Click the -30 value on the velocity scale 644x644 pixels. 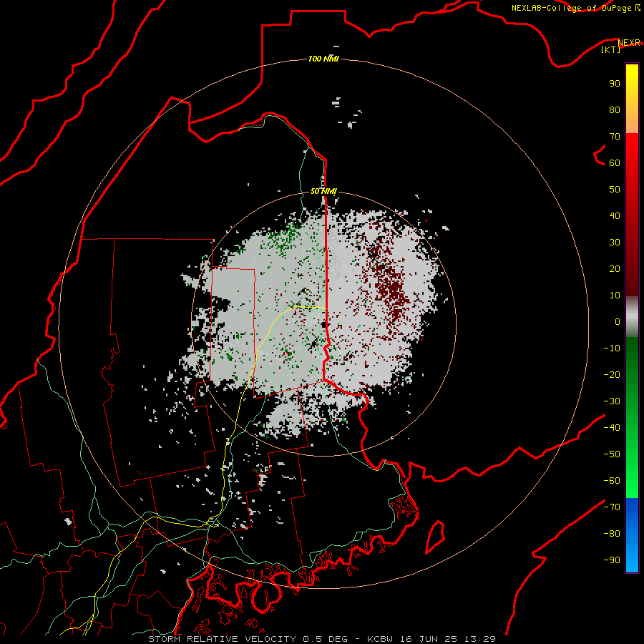point(612,401)
